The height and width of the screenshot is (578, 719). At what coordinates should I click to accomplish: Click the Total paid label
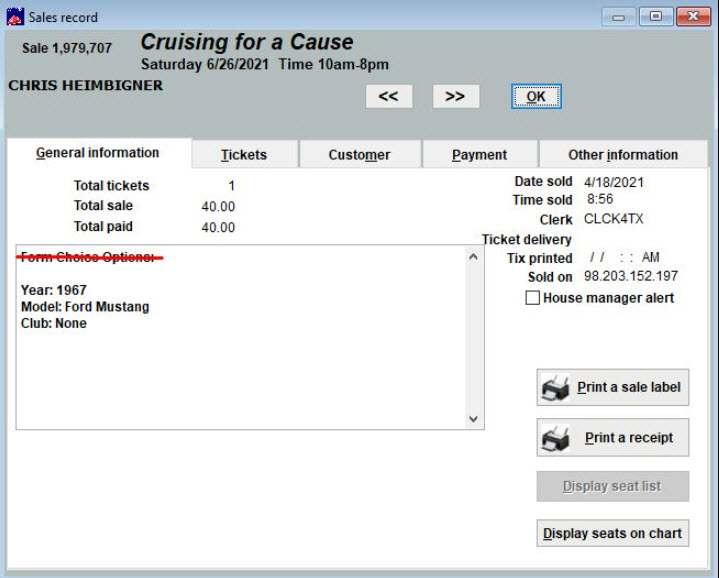103,226
